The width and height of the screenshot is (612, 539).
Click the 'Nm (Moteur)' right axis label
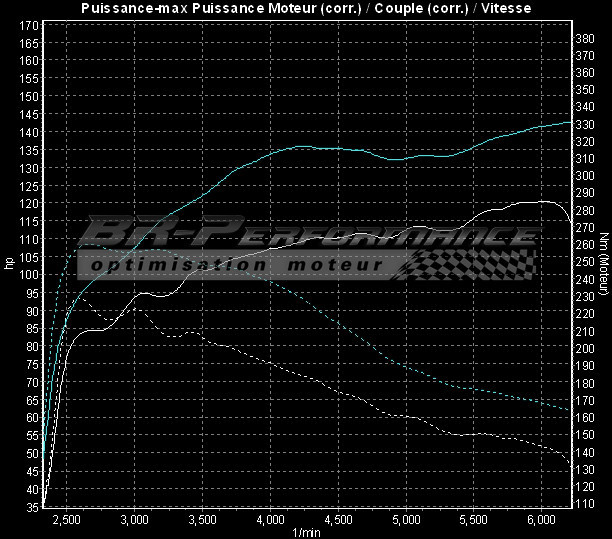tap(606, 264)
